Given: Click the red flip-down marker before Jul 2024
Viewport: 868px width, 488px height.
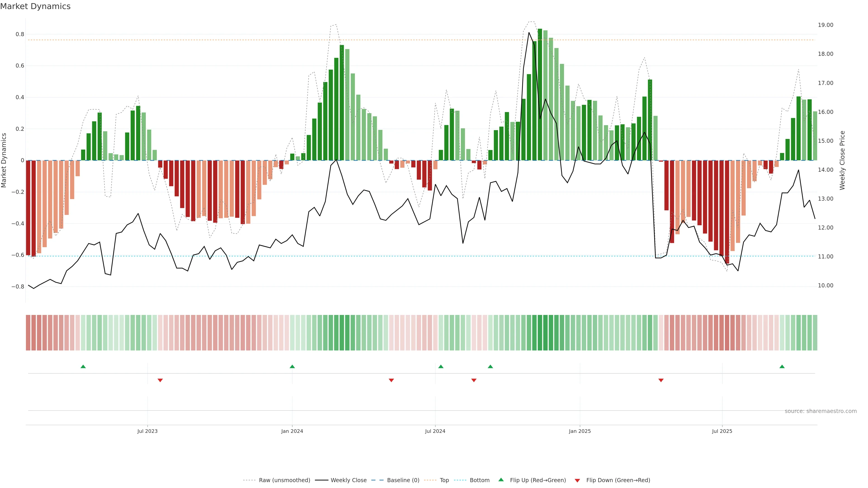Looking at the screenshot, I should pos(391,380).
